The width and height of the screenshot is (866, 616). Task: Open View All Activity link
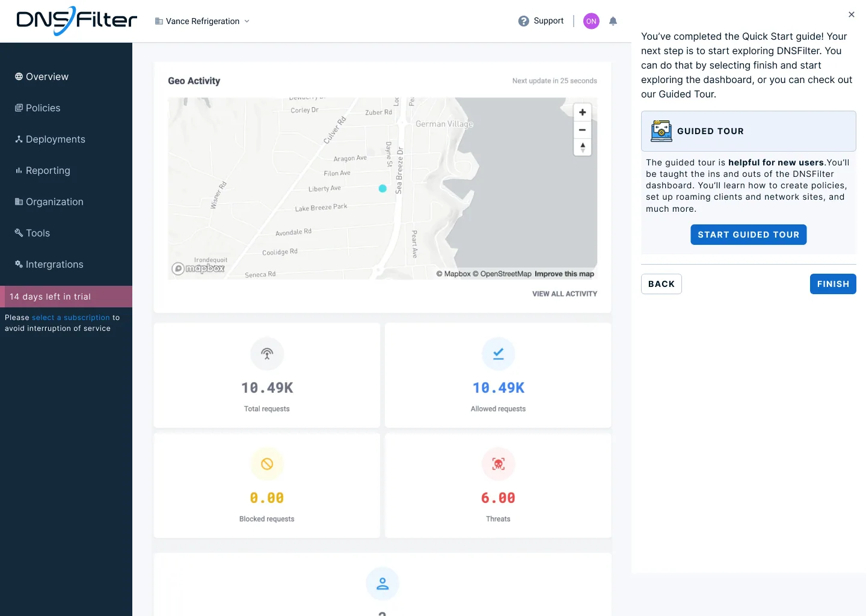coord(565,294)
